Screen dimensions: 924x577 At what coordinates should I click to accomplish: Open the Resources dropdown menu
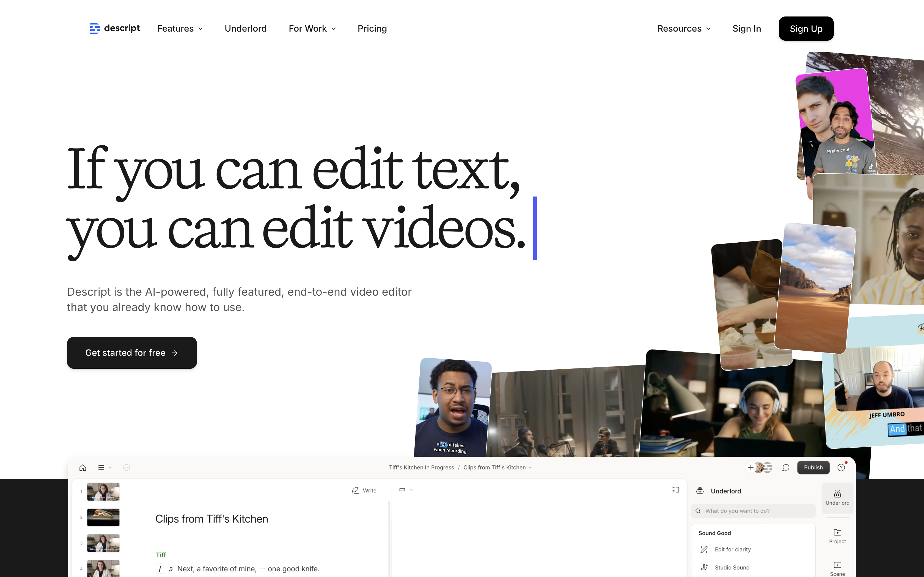pyautogui.click(x=683, y=29)
